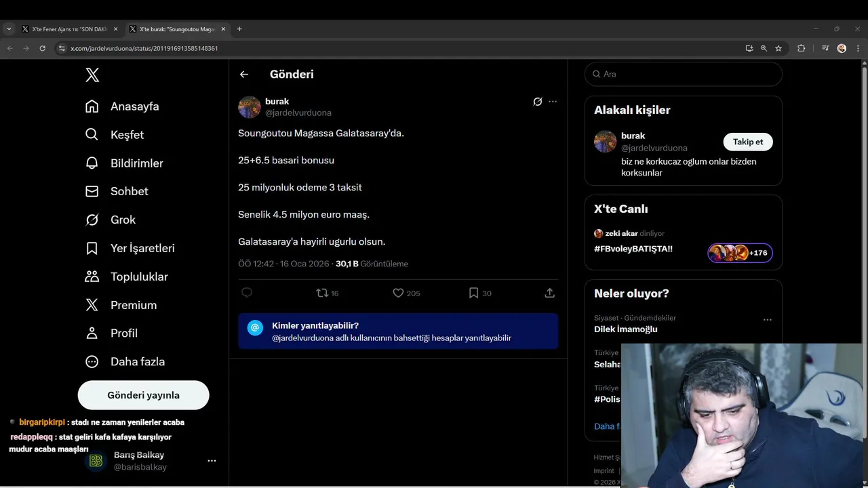Open the post's three-dot more menu
Screen dimensions: 868x488
553,102
